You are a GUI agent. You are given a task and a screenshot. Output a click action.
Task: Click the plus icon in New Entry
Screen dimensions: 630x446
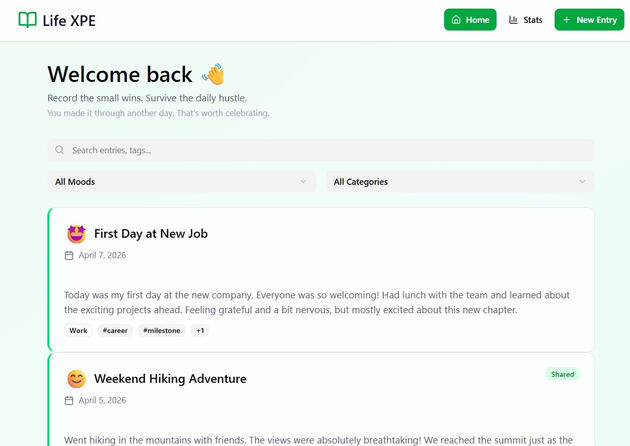point(566,20)
